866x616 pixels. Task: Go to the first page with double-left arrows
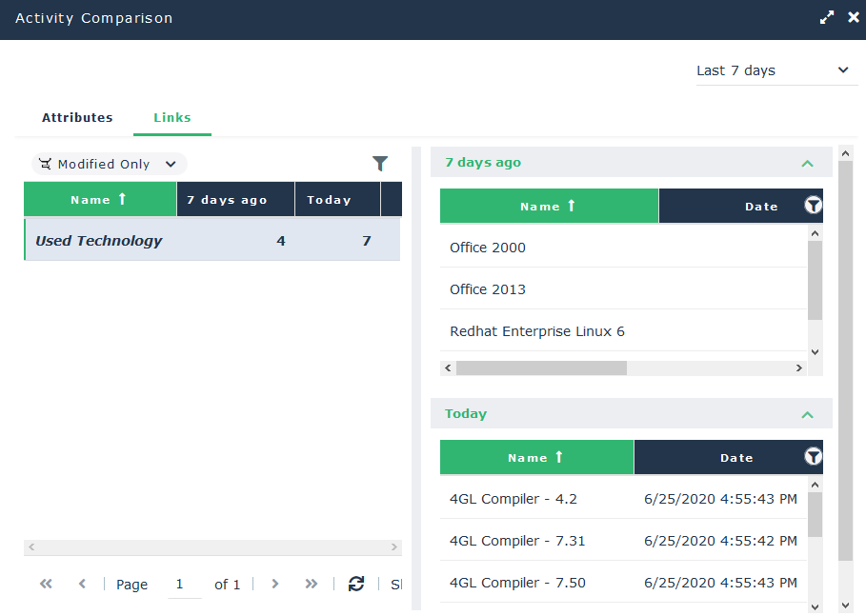(x=46, y=584)
